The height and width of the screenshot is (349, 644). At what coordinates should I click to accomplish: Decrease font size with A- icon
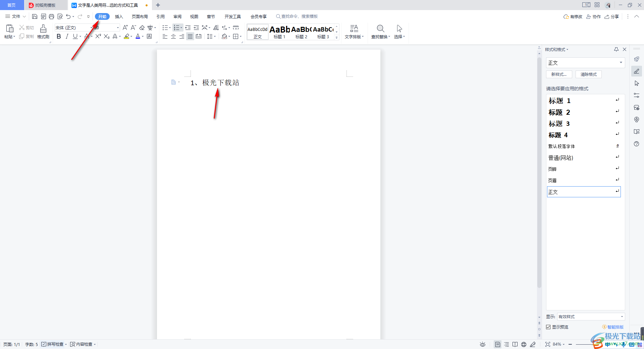(133, 28)
